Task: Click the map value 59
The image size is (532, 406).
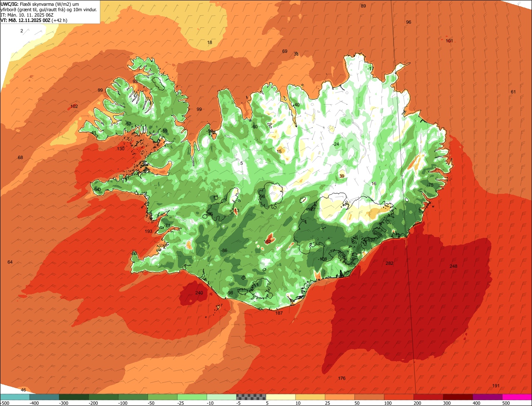Action: pyautogui.click(x=165, y=131)
